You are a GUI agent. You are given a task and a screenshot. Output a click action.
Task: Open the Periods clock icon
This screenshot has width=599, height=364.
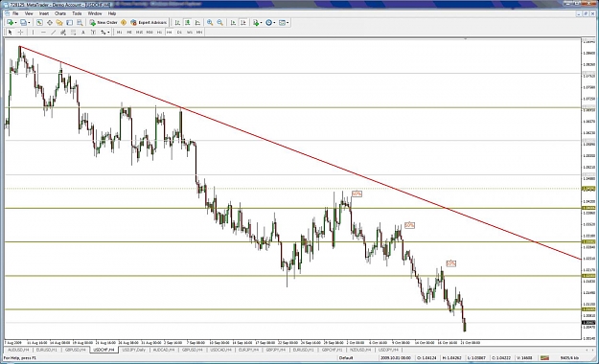click(x=268, y=23)
